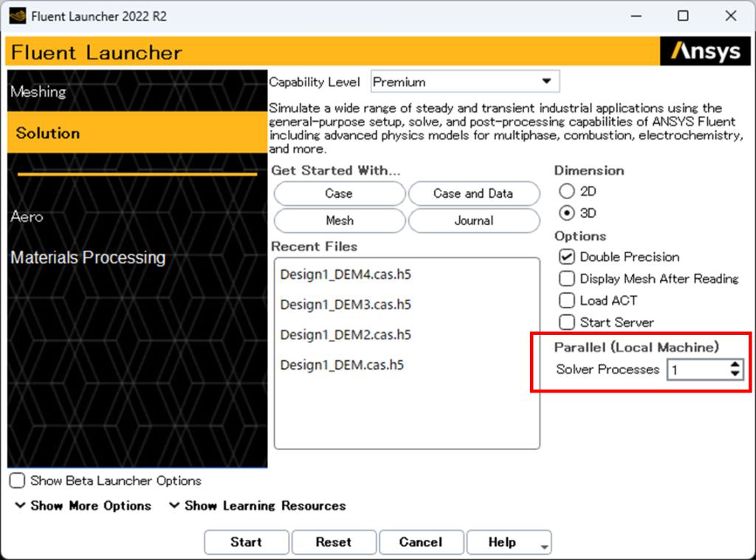Select the 2D dimension radio button

pos(567,191)
